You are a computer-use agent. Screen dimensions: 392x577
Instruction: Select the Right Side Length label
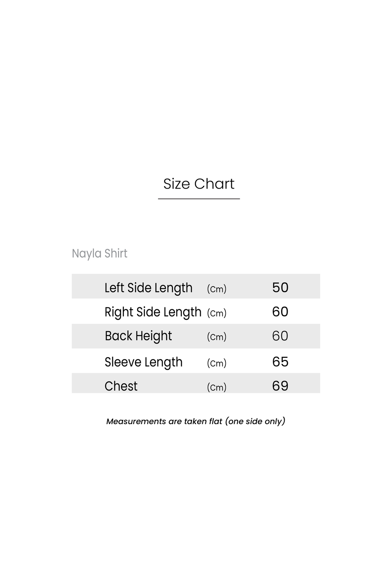[x=153, y=312]
